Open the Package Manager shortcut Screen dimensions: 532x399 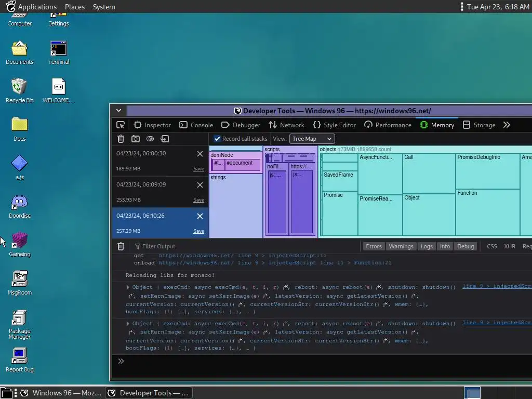(x=19, y=324)
